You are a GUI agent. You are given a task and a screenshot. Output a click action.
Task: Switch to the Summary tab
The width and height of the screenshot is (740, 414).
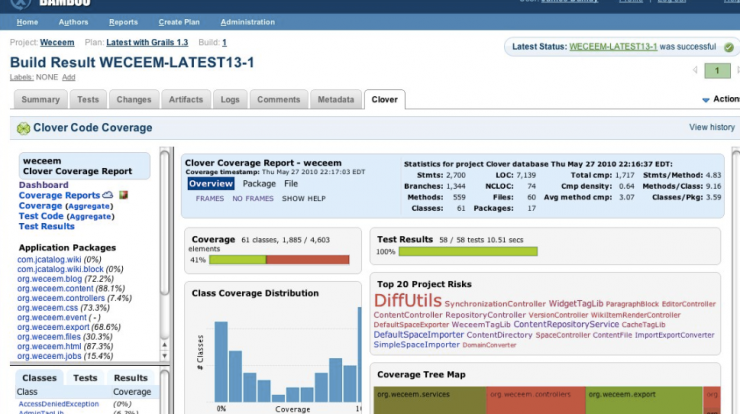pyautogui.click(x=41, y=100)
